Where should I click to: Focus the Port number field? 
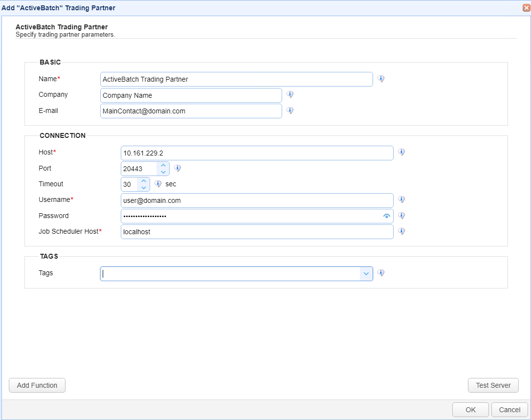[139, 169]
